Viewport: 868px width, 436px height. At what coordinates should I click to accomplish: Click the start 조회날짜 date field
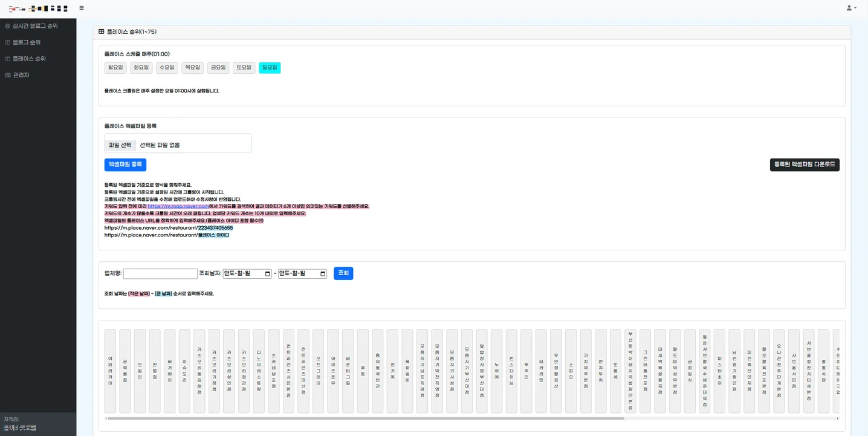click(x=248, y=274)
